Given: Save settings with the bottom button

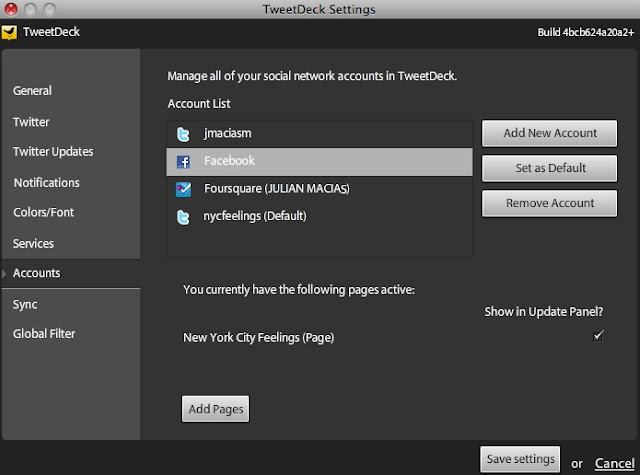Looking at the screenshot, I should 520,459.
